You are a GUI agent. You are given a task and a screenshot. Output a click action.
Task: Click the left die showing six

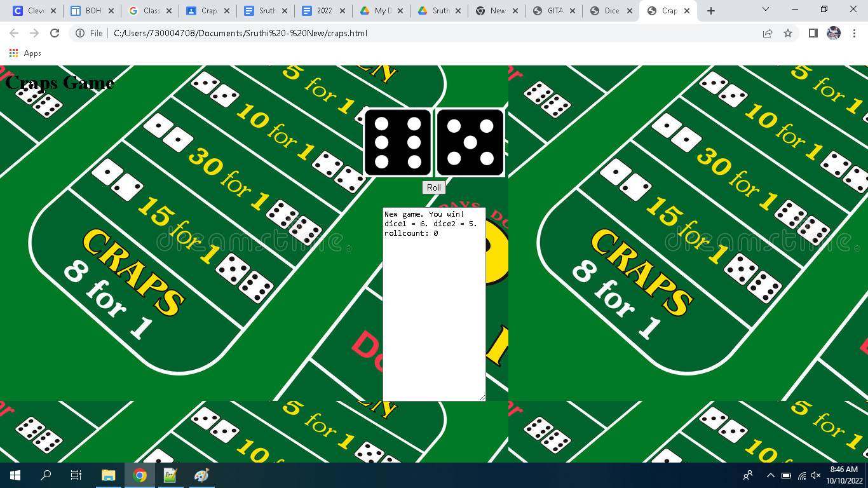tap(398, 142)
